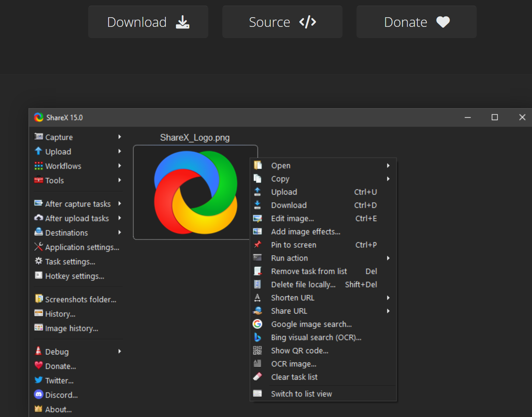Expand the Debug submenu arrow
Screen dimensions: 532x417
(x=119, y=351)
